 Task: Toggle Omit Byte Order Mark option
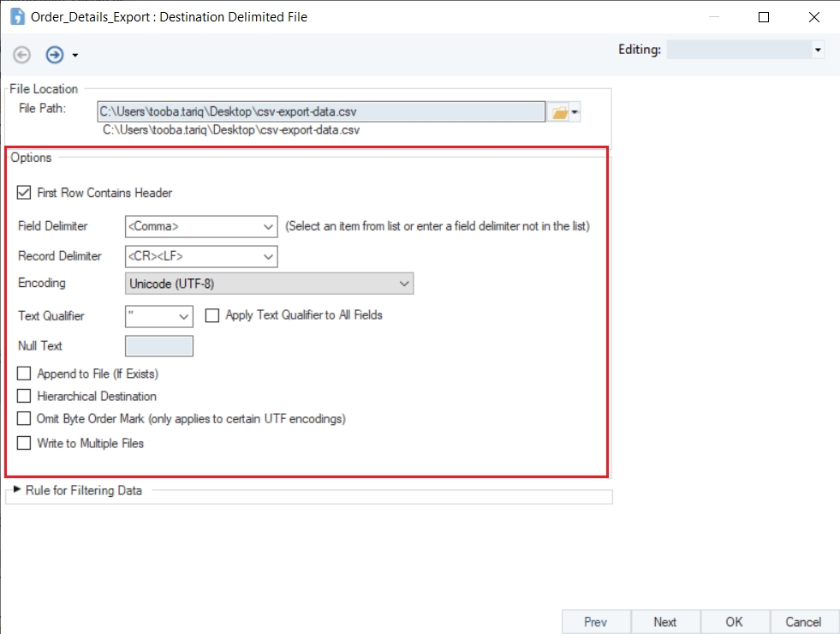click(24, 419)
